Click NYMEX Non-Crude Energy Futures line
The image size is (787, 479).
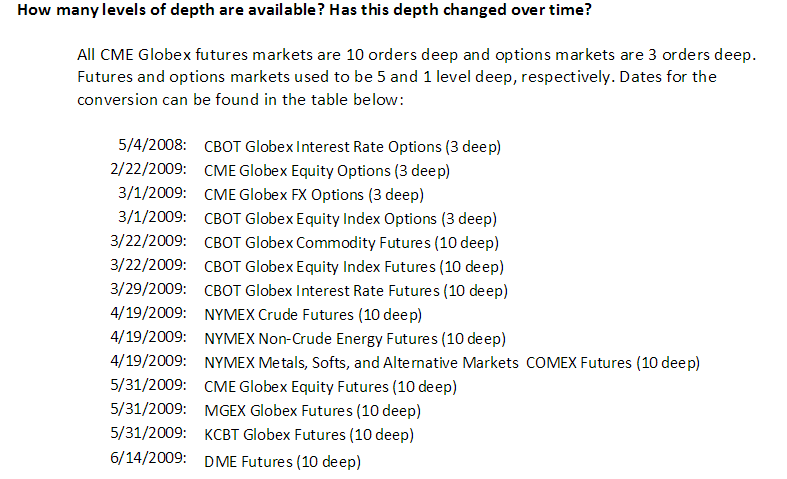355,339
